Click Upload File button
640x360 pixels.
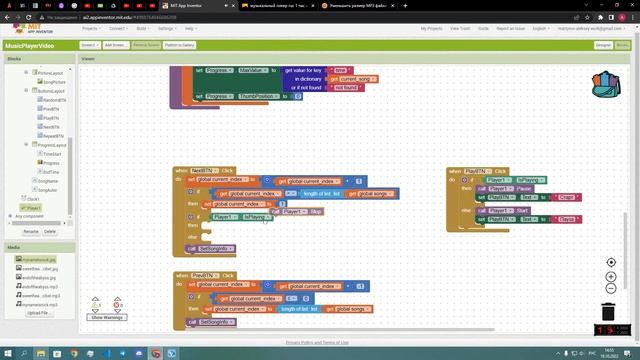click(38, 313)
